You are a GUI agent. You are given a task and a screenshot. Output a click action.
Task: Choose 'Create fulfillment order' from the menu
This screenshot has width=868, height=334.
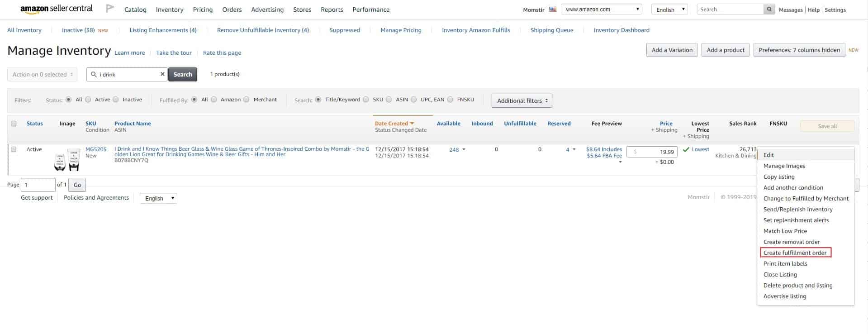[x=795, y=253]
